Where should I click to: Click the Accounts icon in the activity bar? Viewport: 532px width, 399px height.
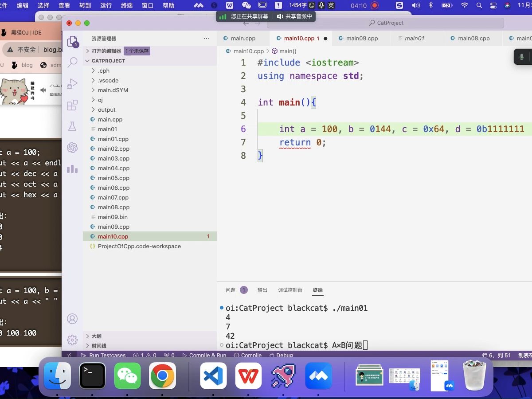(72, 318)
